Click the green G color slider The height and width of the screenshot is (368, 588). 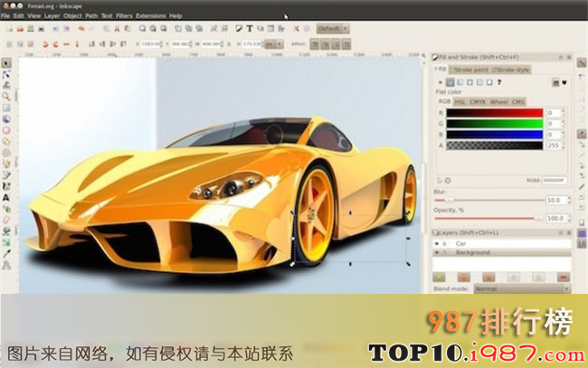coord(495,124)
